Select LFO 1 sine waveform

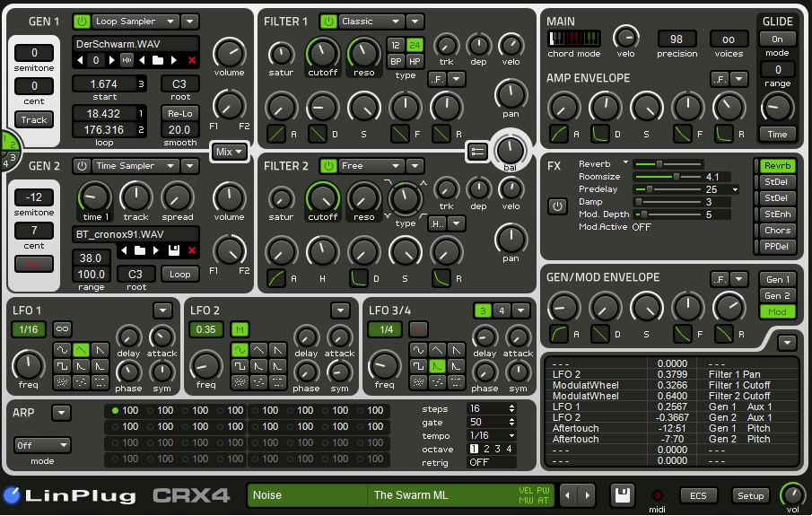click(x=62, y=350)
